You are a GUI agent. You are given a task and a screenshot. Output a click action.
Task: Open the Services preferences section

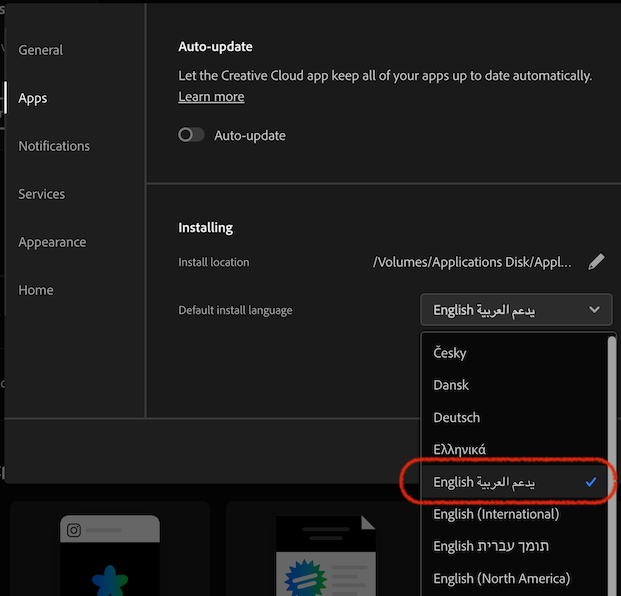(42, 194)
